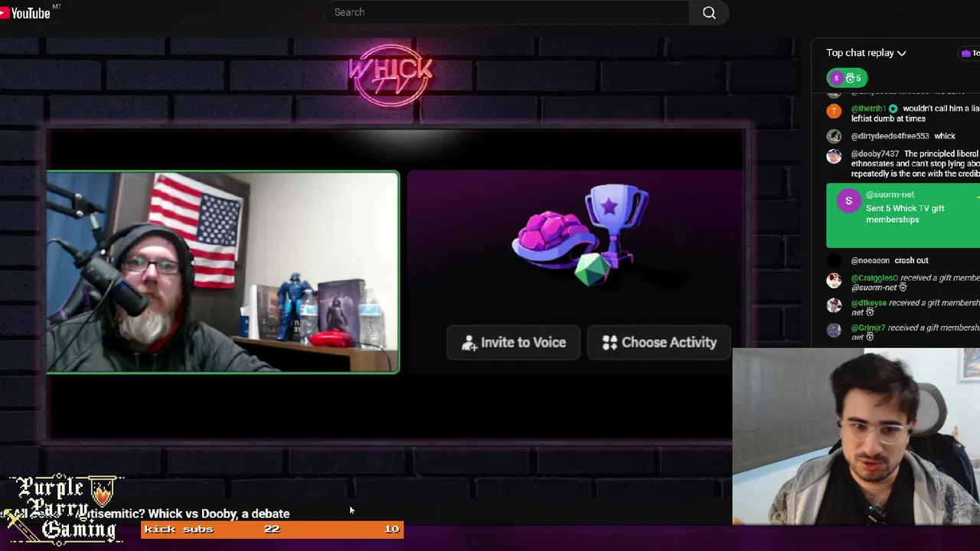980x551 pixels.
Task: Click username @dirtydeeds4free553 in chat
Action: coord(890,136)
